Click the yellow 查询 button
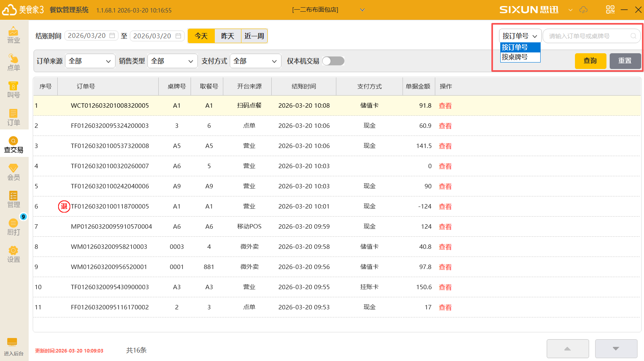Viewport: 644px width, 361px height. click(x=590, y=61)
